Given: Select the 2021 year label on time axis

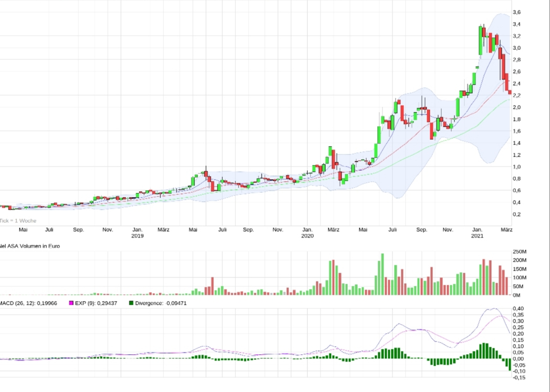Looking at the screenshot, I should point(477,236).
